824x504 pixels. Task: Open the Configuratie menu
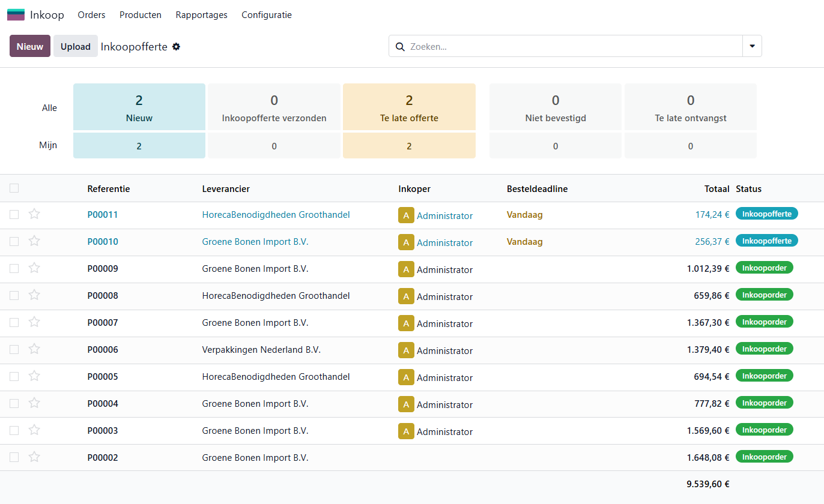[x=267, y=15]
